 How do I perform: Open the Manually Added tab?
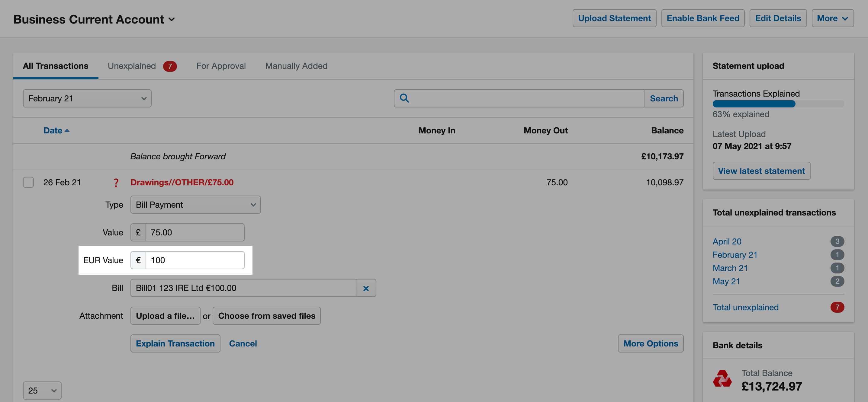tap(296, 66)
